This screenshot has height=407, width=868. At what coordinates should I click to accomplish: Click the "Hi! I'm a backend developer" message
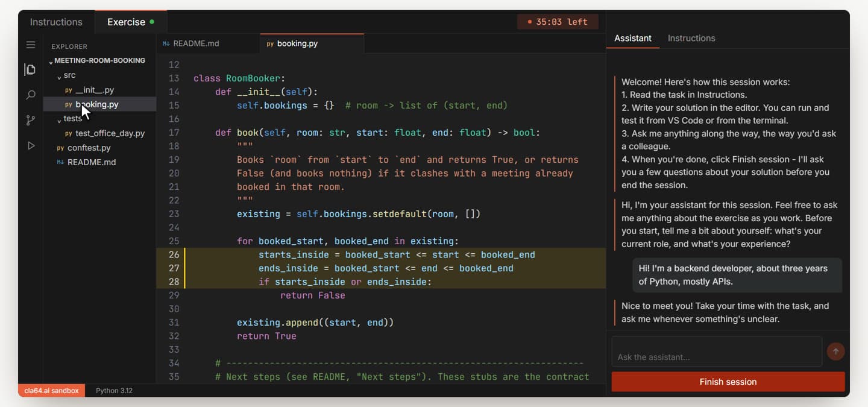tap(737, 275)
